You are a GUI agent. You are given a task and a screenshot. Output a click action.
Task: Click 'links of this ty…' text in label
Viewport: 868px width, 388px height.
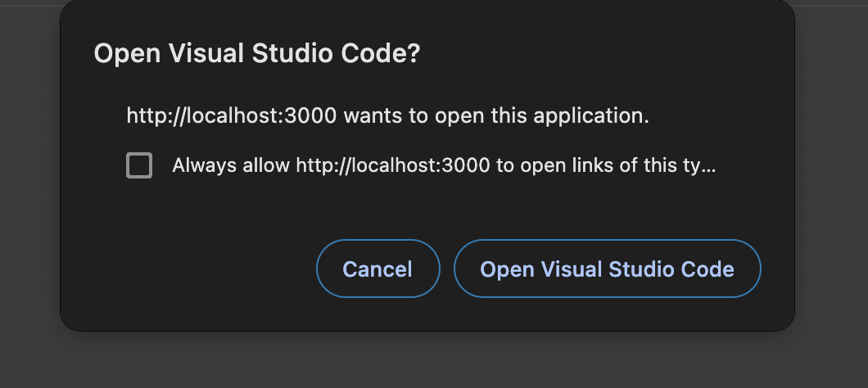647,165
